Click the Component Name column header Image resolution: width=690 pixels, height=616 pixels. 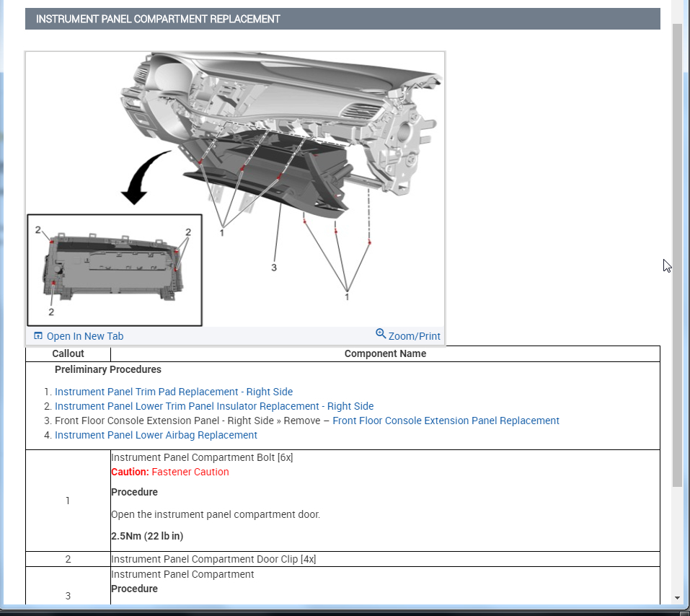(x=385, y=354)
